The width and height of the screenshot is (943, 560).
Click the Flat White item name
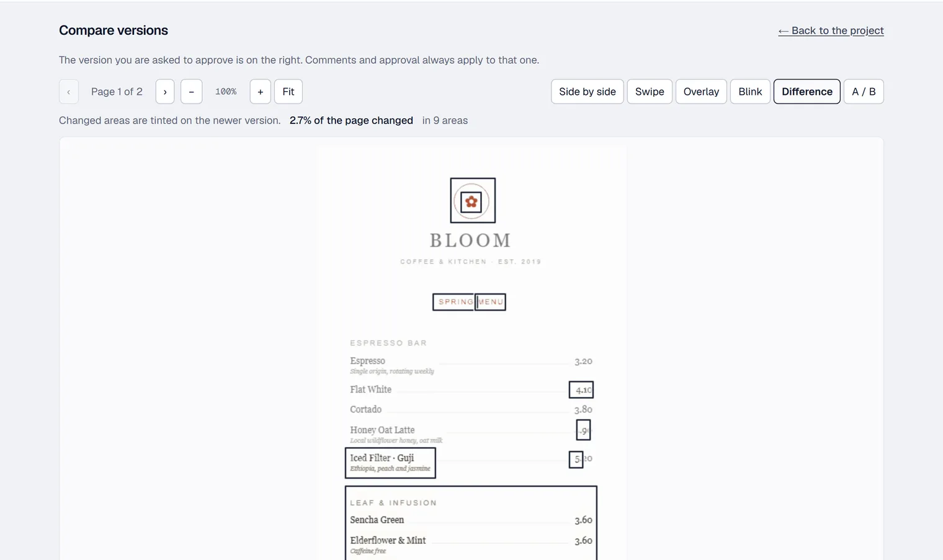(370, 389)
